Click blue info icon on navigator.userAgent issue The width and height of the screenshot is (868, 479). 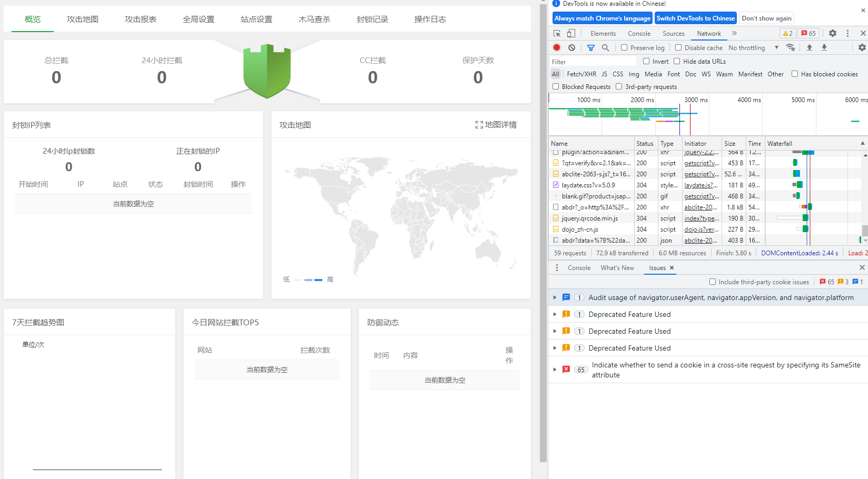point(566,297)
